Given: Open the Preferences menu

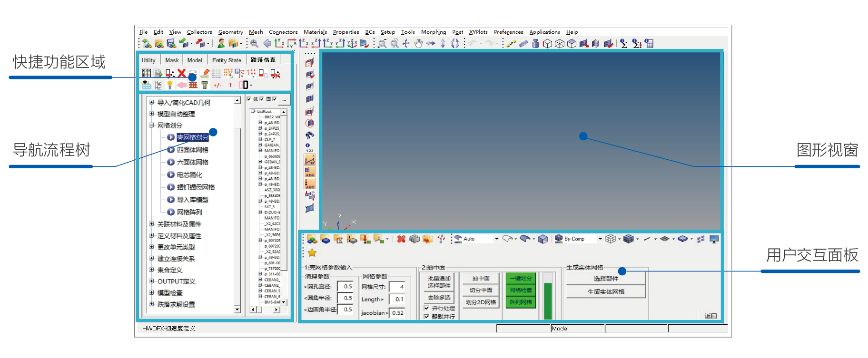Looking at the screenshot, I should [x=508, y=32].
